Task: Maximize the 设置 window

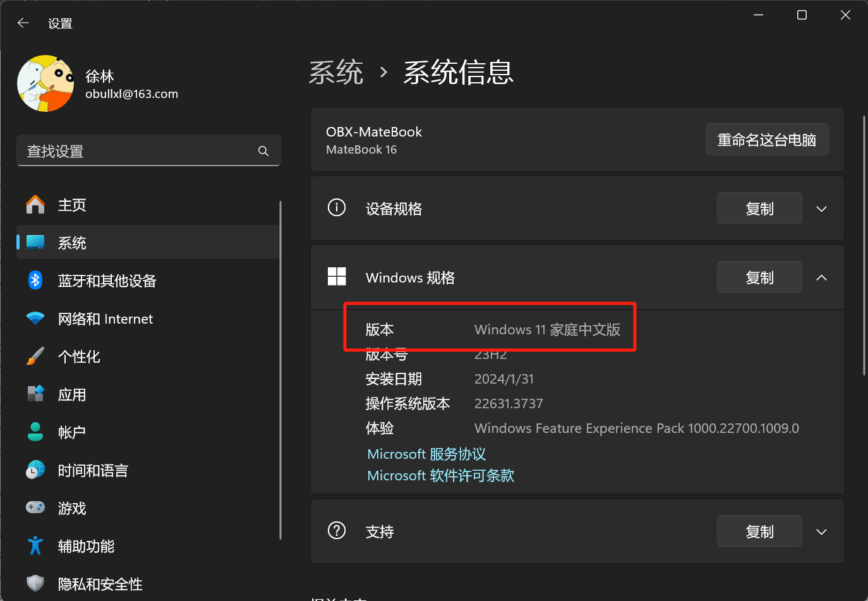Action: pyautogui.click(x=802, y=15)
